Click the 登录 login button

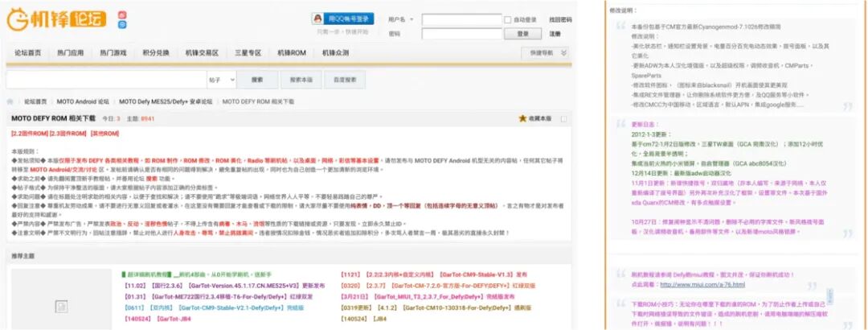click(522, 34)
